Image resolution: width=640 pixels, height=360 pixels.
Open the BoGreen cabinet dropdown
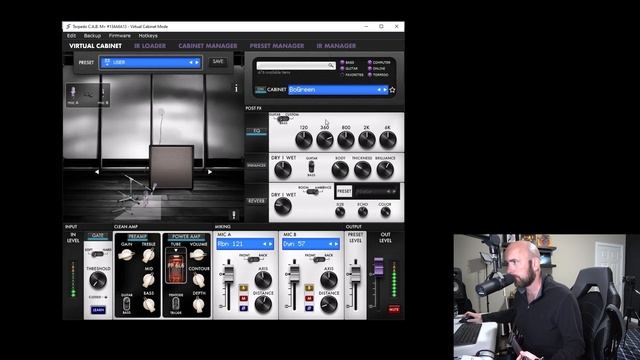[338, 90]
